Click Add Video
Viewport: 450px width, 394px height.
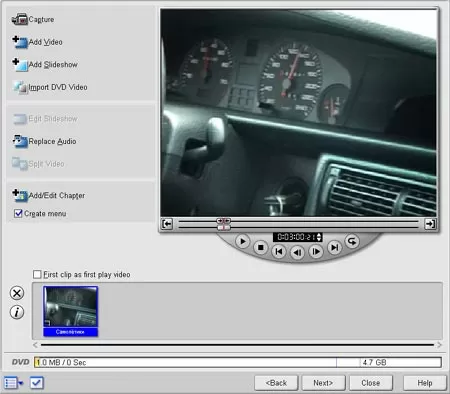point(37,42)
